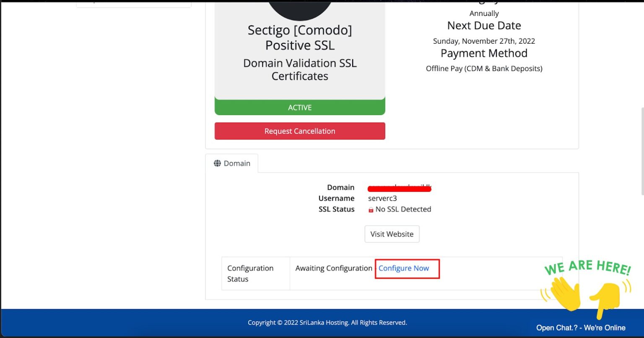Click the Visit Website button

(x=392, y=234)
